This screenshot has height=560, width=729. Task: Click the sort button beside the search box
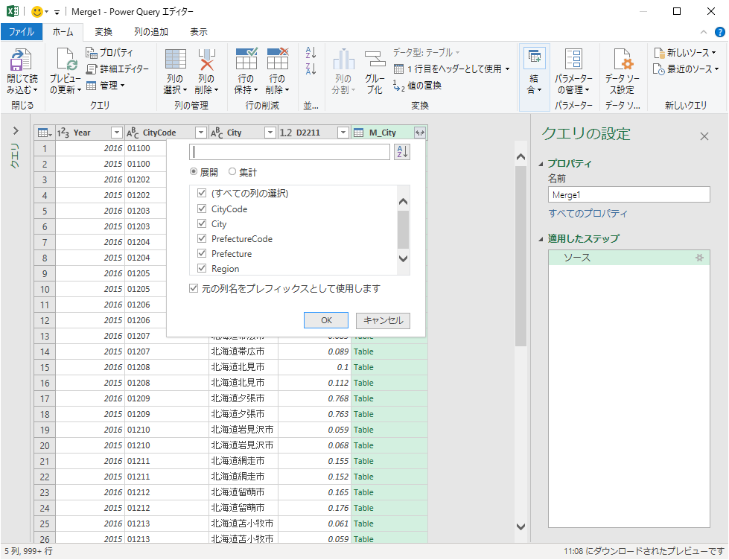[x=401, y=152]
